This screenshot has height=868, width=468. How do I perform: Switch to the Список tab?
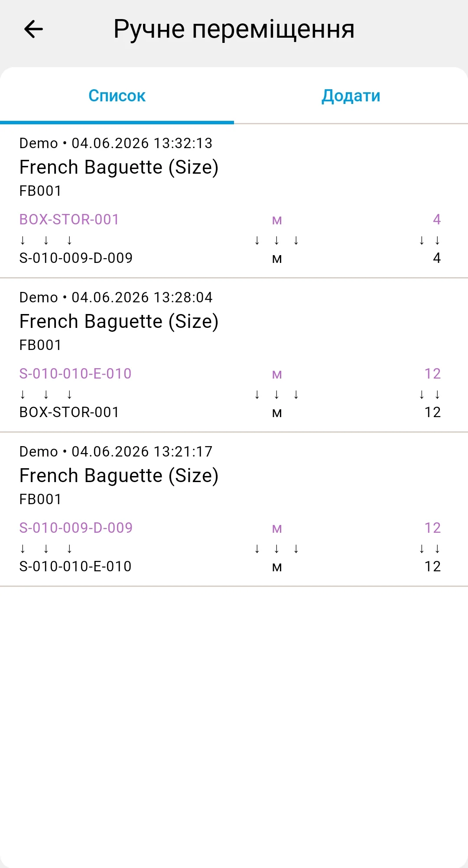[117, 96]
